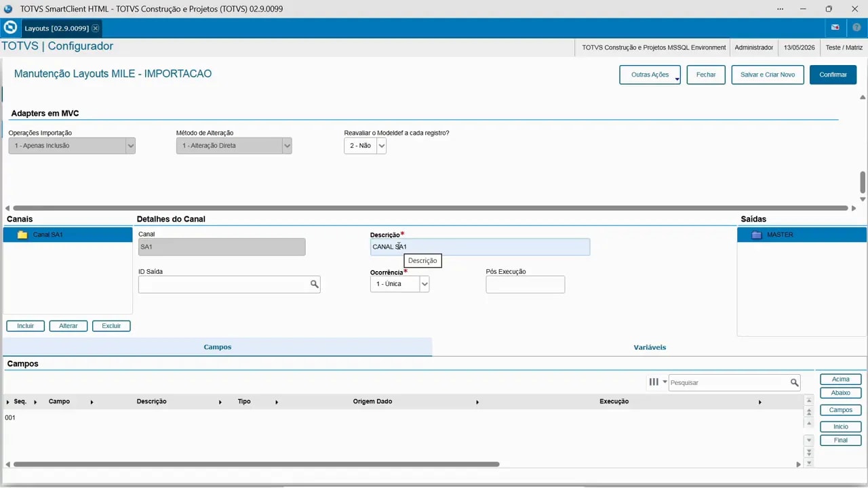Jump to first record with the top arrow
Viewport: 868px width, 488px height.
point(809,401)
